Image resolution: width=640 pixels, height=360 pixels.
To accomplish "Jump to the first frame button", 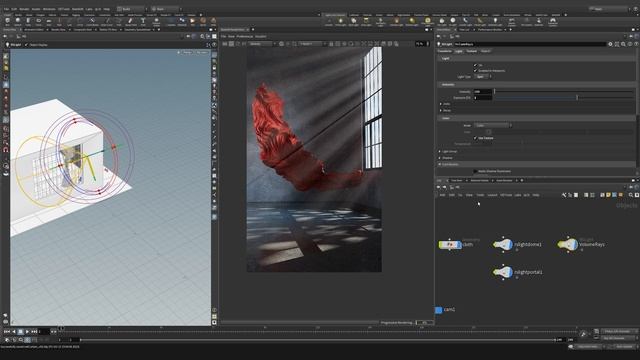I will coord(7,331).
